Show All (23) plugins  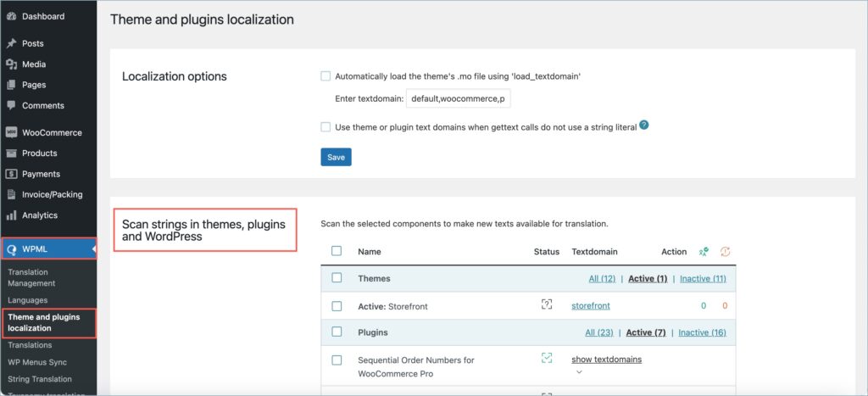click(x=599, y=332)
